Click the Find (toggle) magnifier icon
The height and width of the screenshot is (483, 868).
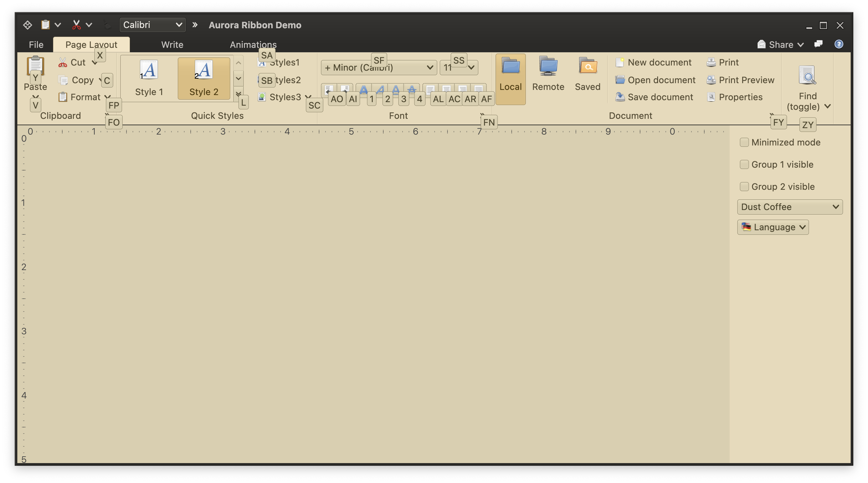(807, 75)
